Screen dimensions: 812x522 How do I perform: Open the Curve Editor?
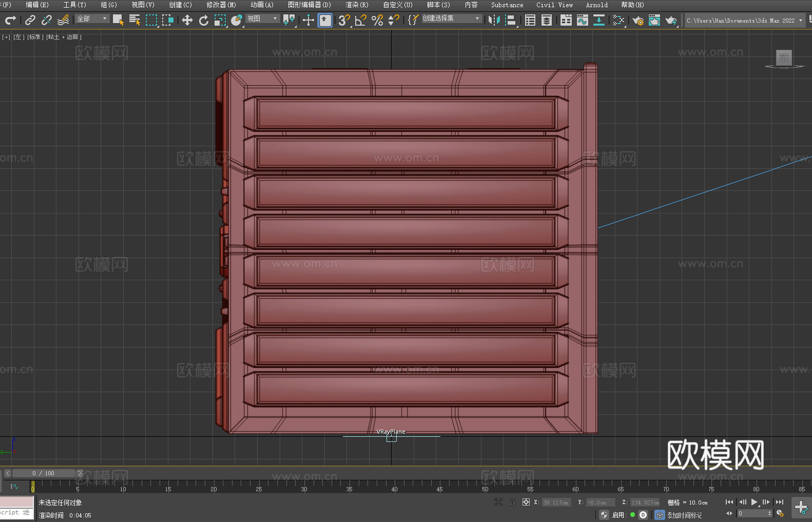tap(583, 20)
